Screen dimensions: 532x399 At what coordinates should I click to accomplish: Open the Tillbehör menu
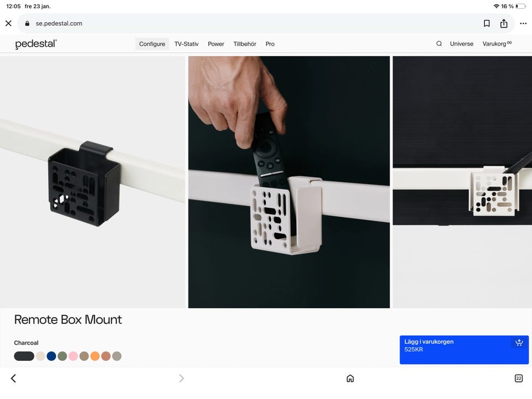[244, 44]
